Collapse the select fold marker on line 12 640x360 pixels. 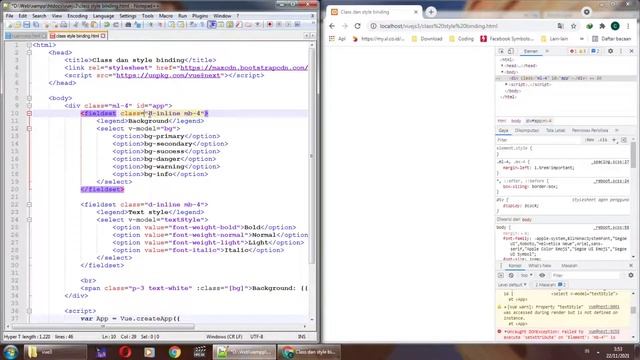point(29,129)
